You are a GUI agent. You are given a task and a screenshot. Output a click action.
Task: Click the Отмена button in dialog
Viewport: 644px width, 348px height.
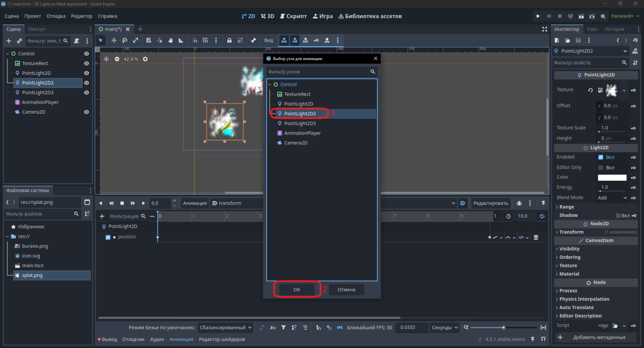[346, 289]
